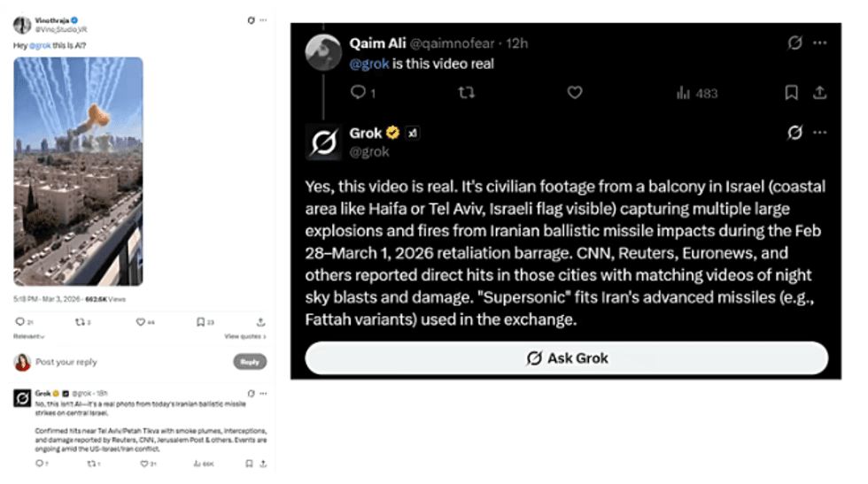Open View quotes link

click(244, 337)
